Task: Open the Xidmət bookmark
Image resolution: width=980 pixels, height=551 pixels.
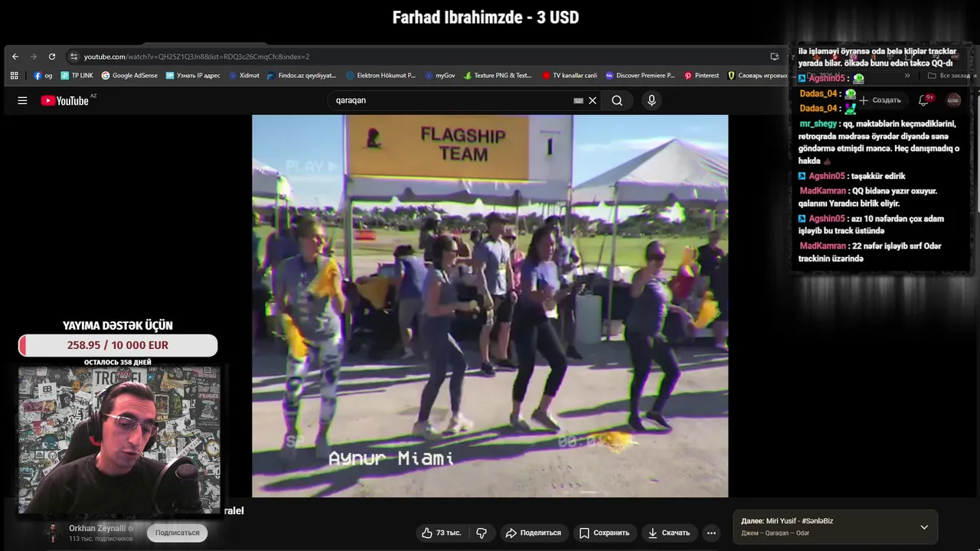Action: tap(244, 76)
